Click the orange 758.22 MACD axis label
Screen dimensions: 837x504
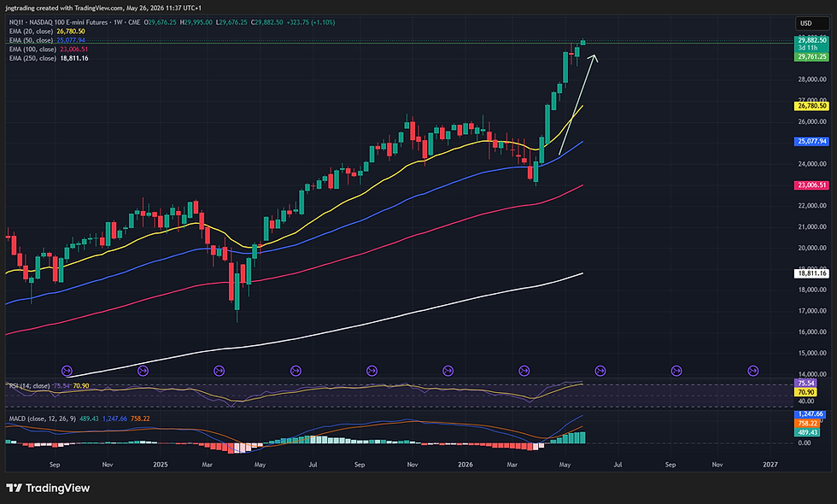coord(807,424)
